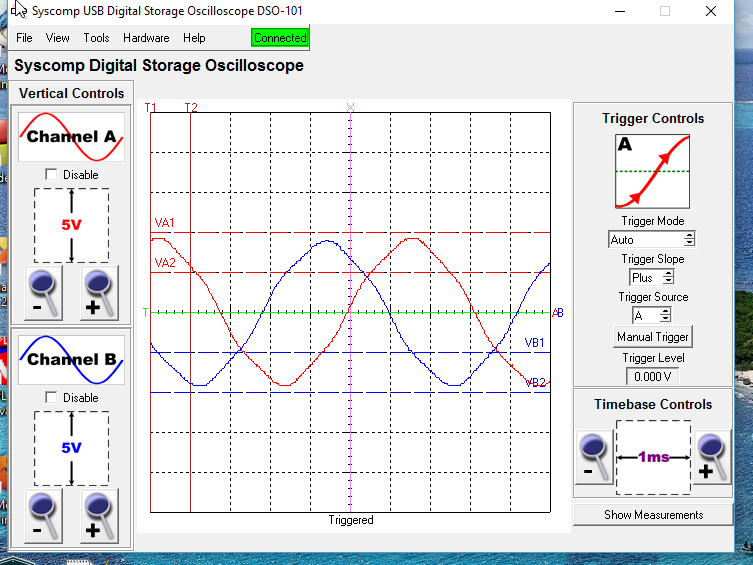The width and height of the screenshot is (753, 565).
Task: Disable Channel A checkbox
Action: 51,174
